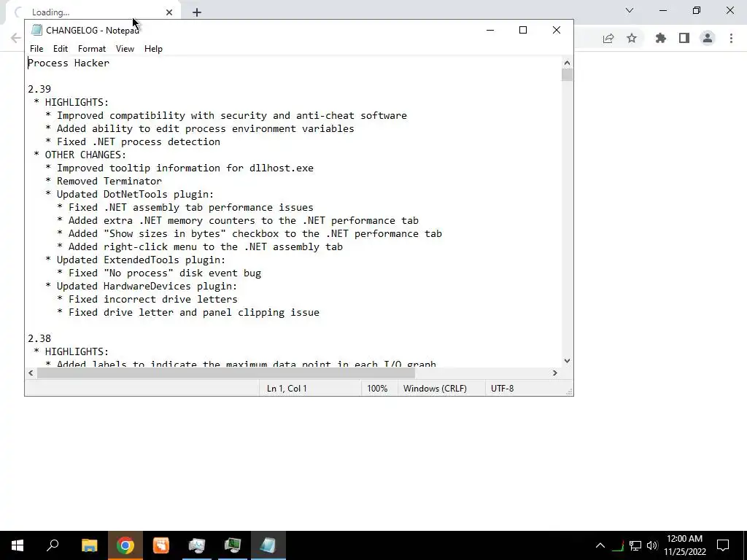Click the vertical scrollbar up arrow
Image resolution: width=747 pixels, height=560 pixels.
(x=567, y=63)
